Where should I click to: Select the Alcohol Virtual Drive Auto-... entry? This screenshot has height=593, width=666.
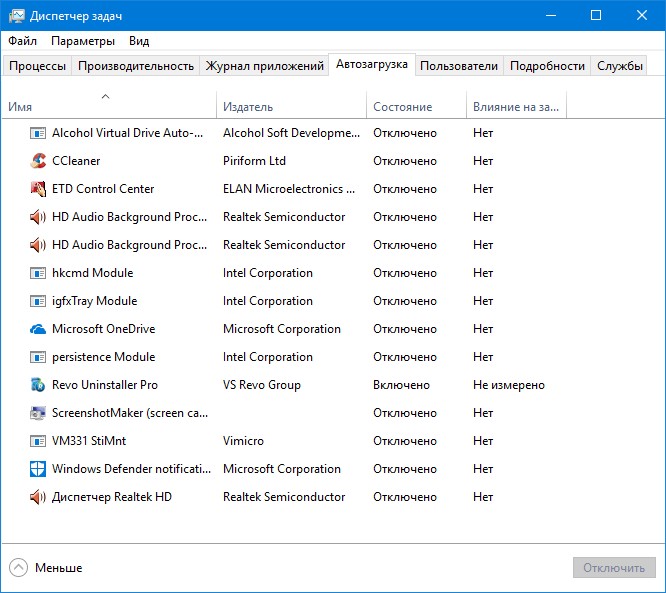pos(127,133)
